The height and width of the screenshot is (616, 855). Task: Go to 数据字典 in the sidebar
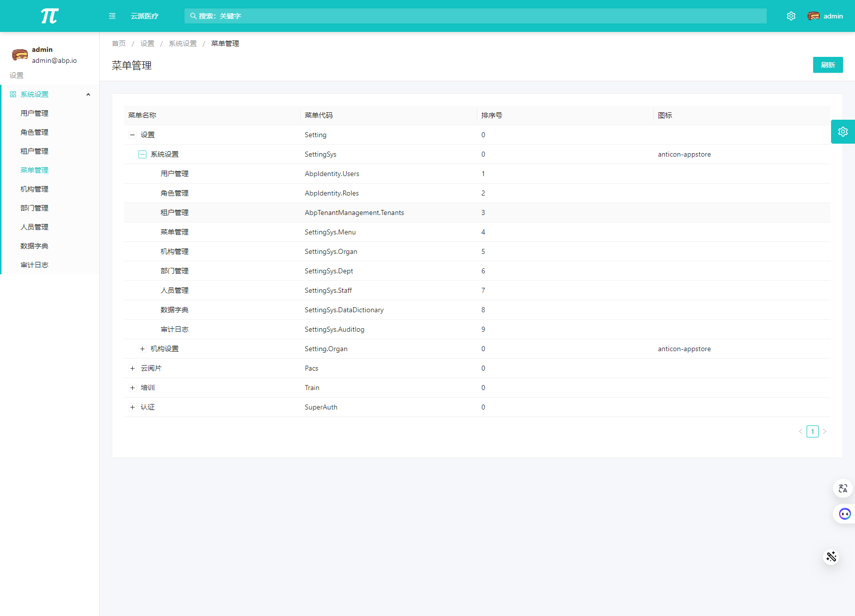(x=34, y=246)
